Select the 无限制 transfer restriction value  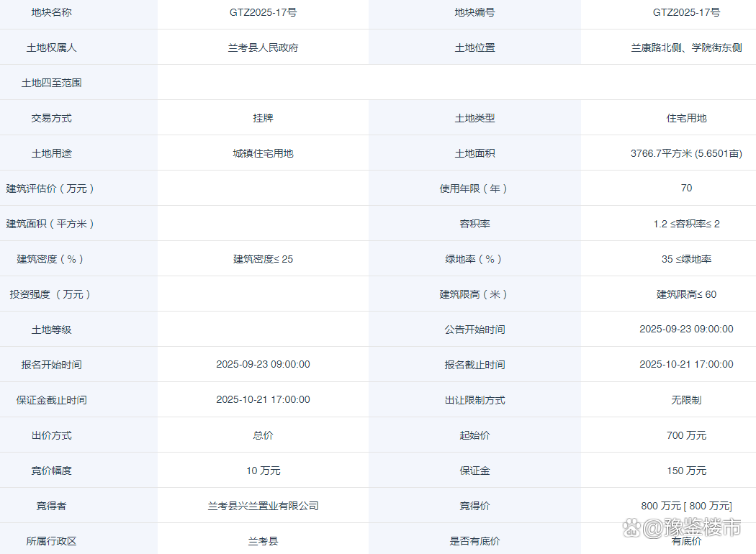pos(687,400)
